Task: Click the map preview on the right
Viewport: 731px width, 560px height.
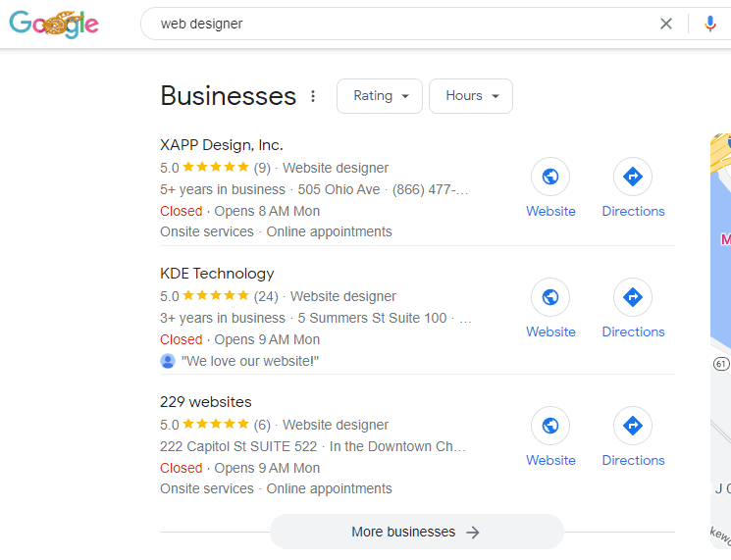Action: 720,333
